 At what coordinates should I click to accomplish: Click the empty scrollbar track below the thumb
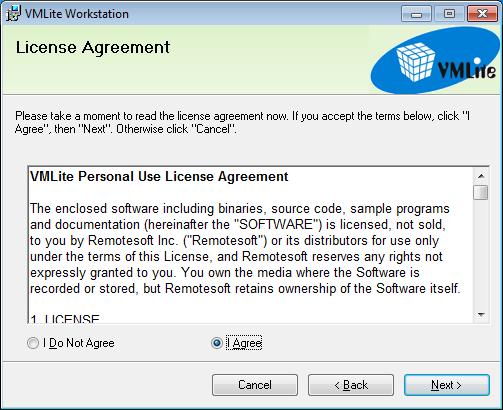[481, 253]
